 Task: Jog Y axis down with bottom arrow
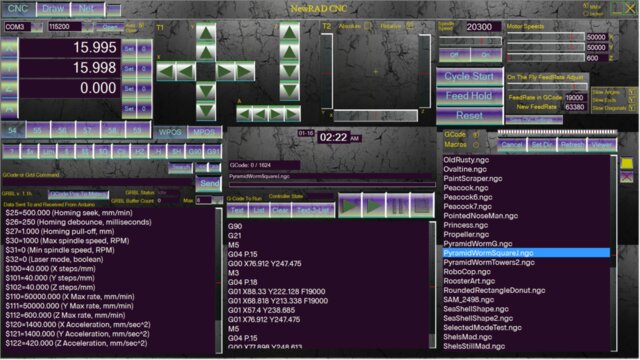[206, 111]
